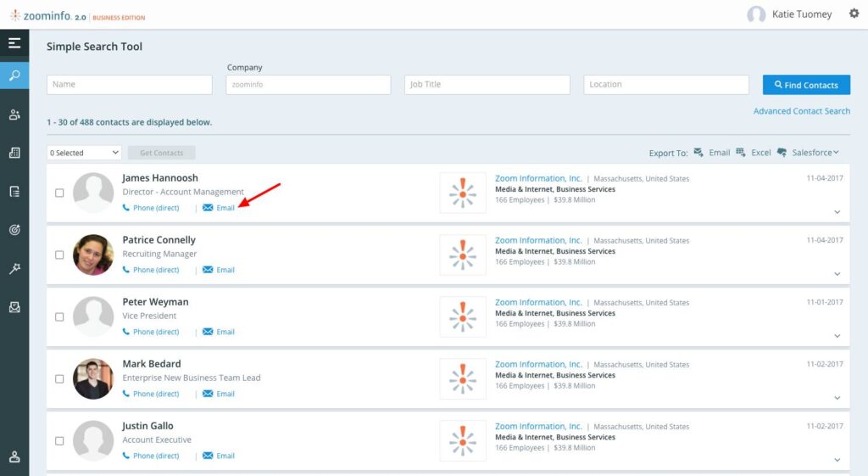Click the Name input field

(130, 85)
